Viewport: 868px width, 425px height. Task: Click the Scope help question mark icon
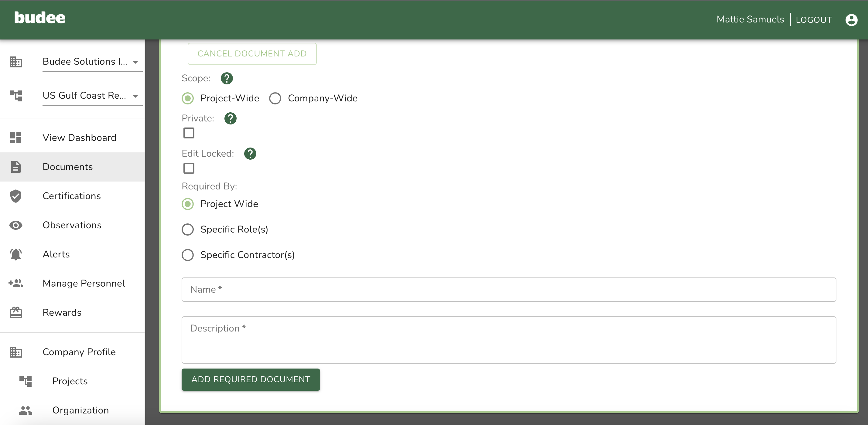[x=227, y=78]
